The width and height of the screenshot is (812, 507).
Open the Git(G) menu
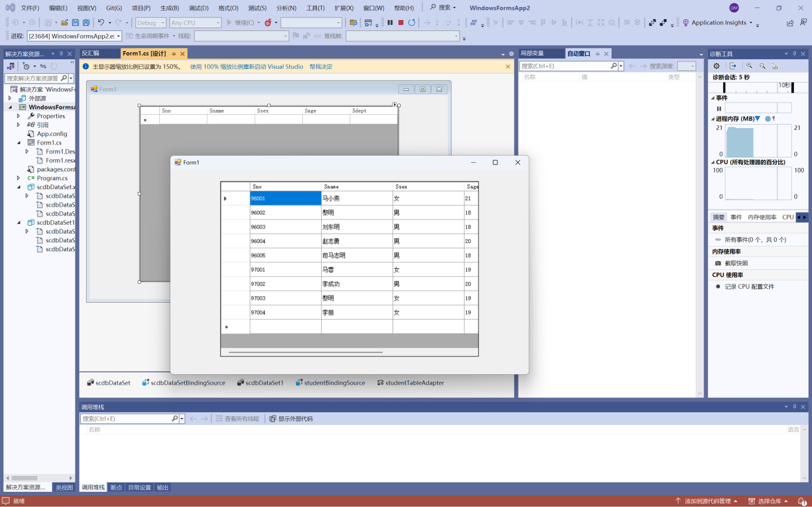coord(114,8)
